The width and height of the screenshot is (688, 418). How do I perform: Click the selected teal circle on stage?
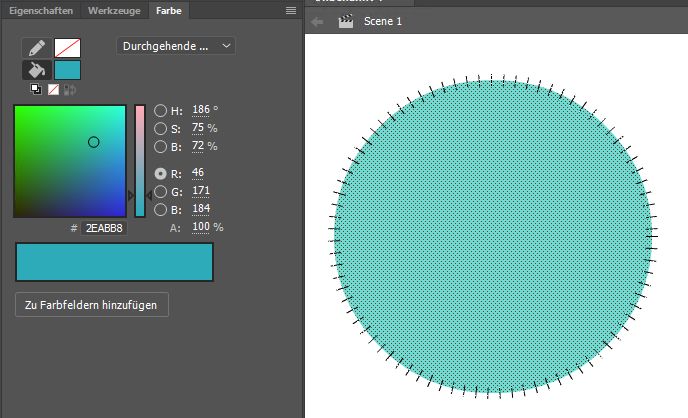[492, 236]
